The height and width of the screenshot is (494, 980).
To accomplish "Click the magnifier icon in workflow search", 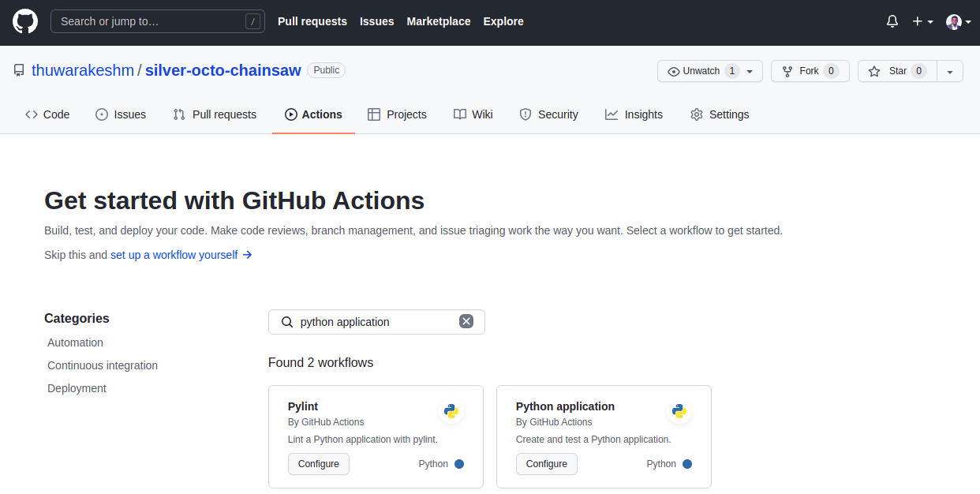I will [x=287, y=322].
